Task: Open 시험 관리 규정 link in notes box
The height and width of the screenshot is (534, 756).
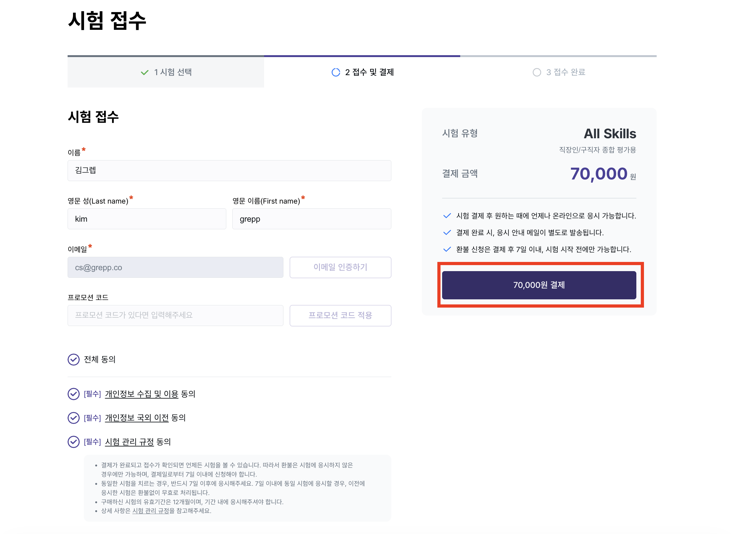Action: [151, 511]
